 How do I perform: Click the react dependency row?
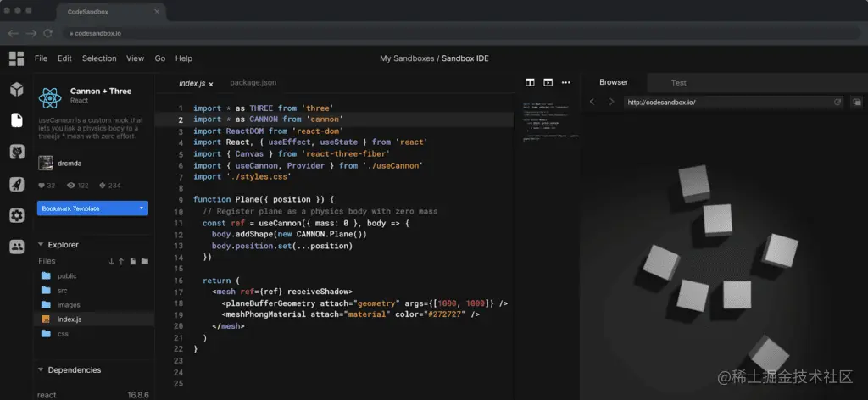(93, 395)
